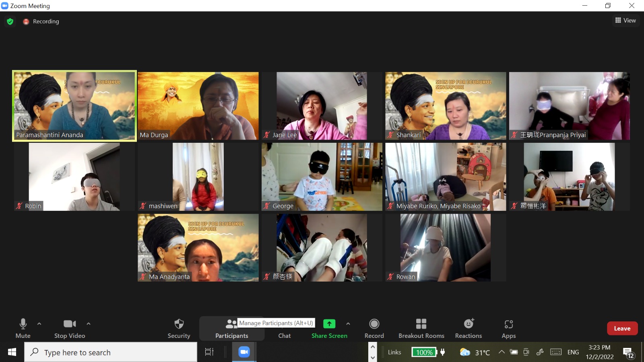The height and width of the screenshot is (362, 644).
Task: Click the red Leave button
Action: click(x=622, y=328)
